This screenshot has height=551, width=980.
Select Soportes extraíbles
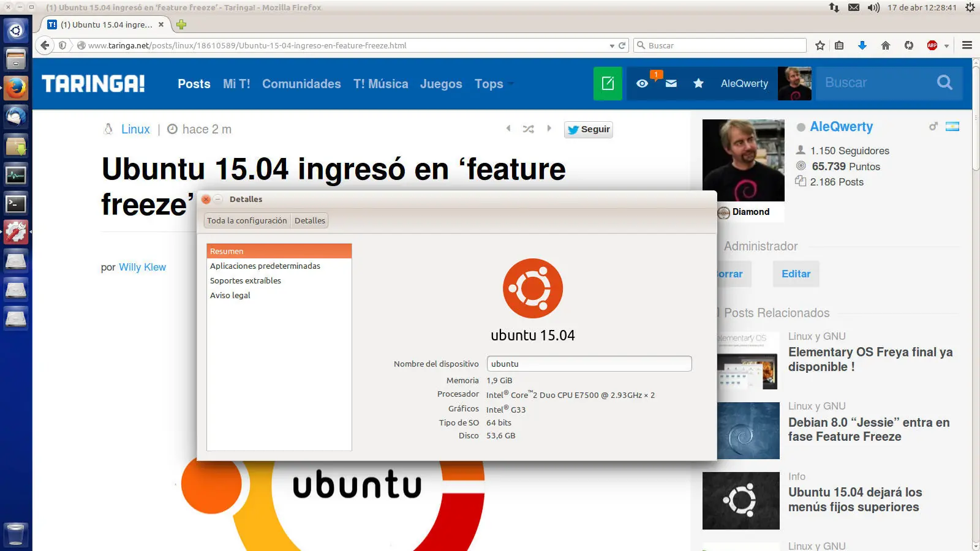click(x=279, y=280)
